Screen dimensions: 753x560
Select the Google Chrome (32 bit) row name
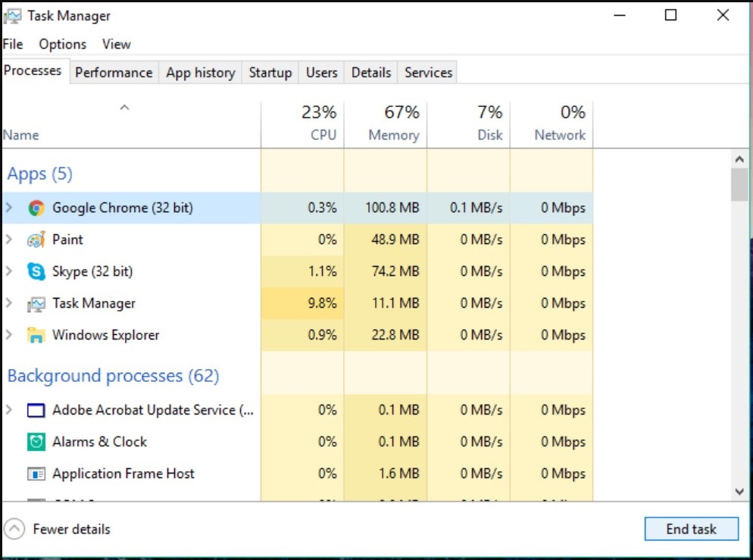coord(123,208)
